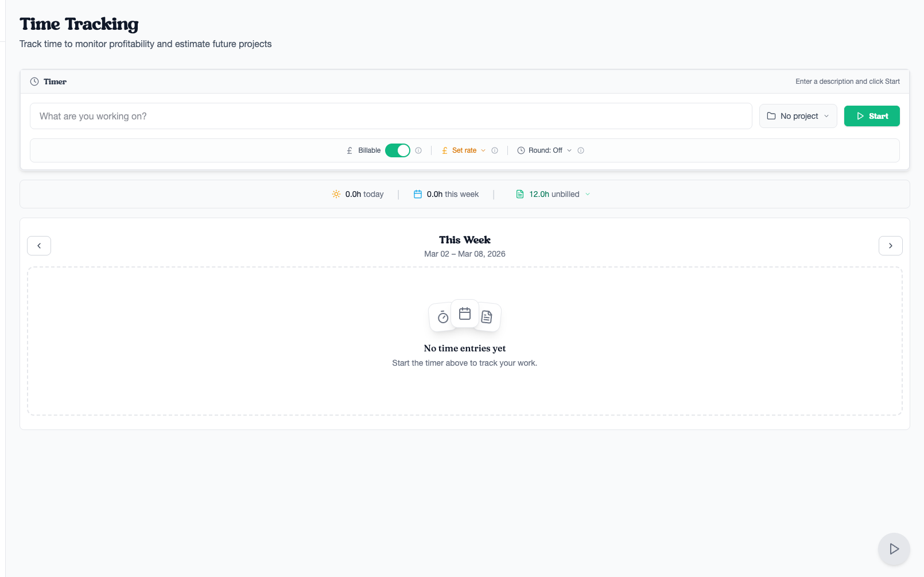The image size is (924, 577).
Task: Click the calendar icon beside 0.0h this week
Action: click(x=418, y=194)
